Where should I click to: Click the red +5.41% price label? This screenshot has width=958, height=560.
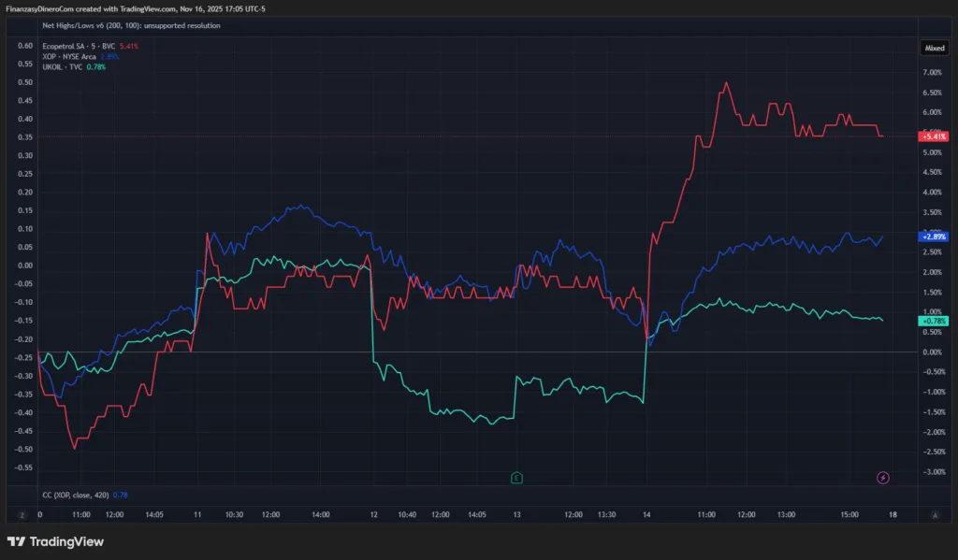934,136
